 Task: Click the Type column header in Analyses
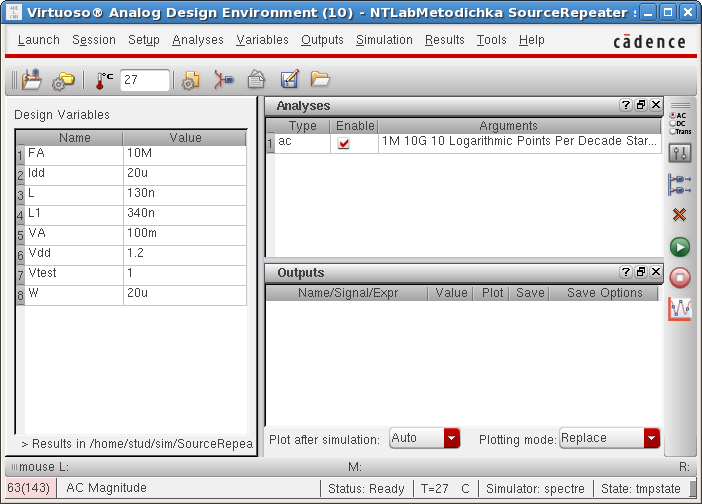pos(303,126)
